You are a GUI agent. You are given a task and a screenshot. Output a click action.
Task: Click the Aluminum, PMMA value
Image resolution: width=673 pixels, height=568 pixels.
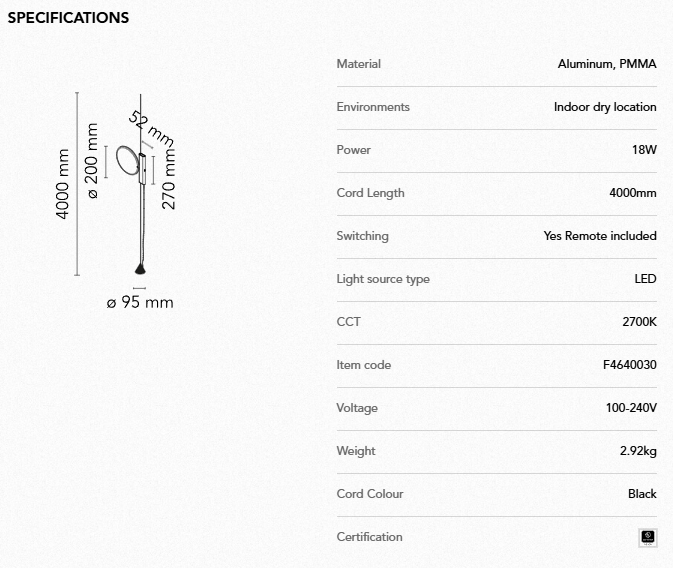[x=607, y=64]
